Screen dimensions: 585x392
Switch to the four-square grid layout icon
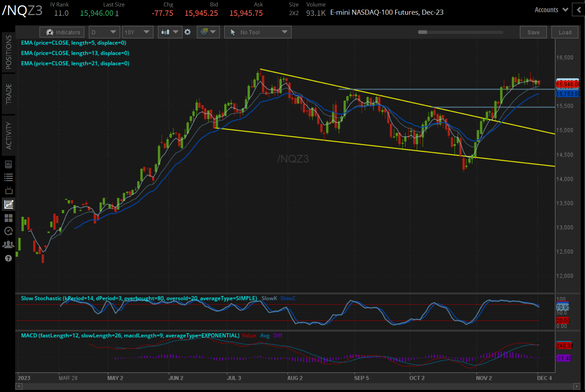pyautogui.click(x=8, y=218)
